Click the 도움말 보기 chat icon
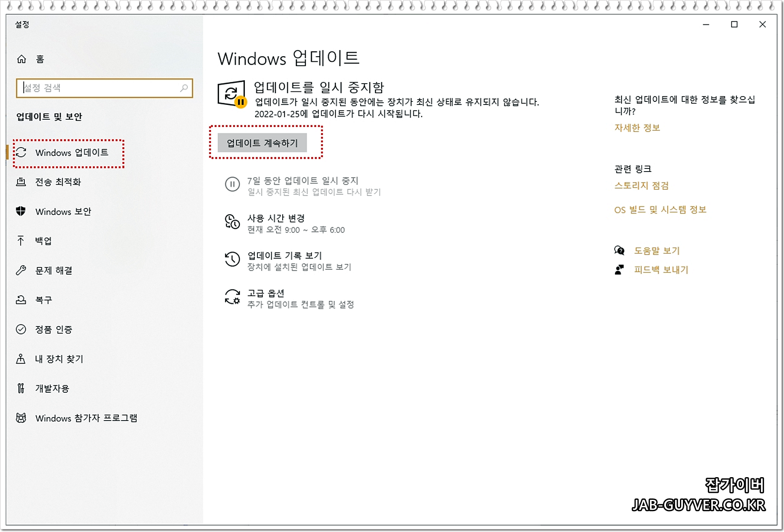784x532 pixels. (x=619, y=250)
